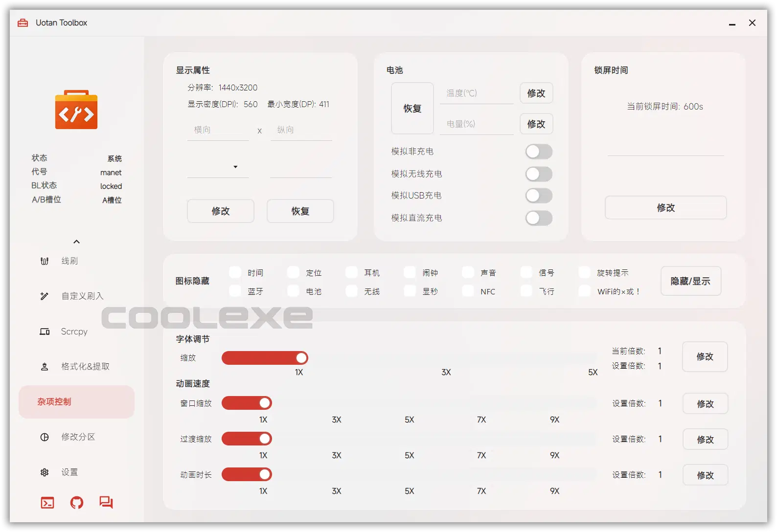
Task: Click 修改 button in the lock screen time card
Action: pos(666,208)
